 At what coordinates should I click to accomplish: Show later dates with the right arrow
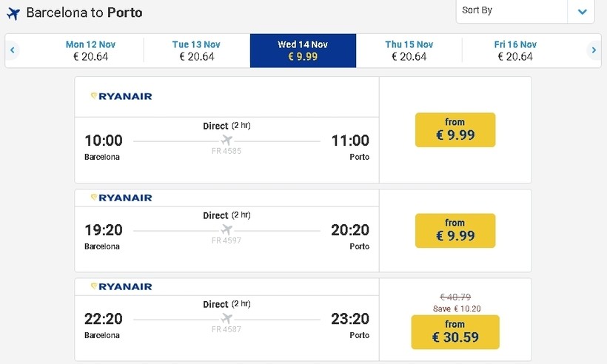(593, 50)
